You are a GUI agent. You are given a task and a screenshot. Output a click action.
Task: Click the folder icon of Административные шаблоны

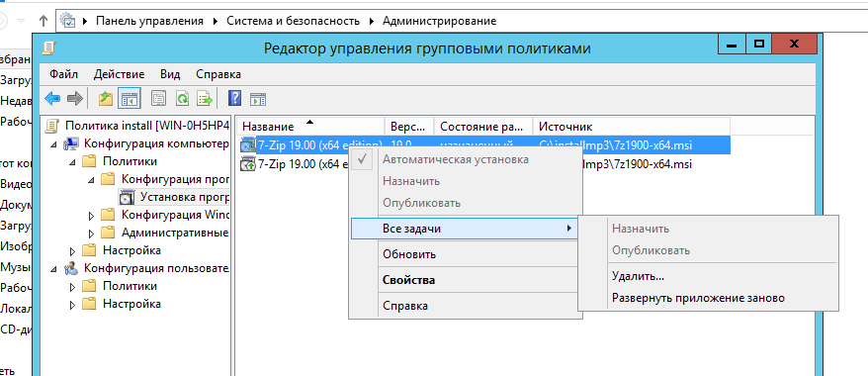108,232
